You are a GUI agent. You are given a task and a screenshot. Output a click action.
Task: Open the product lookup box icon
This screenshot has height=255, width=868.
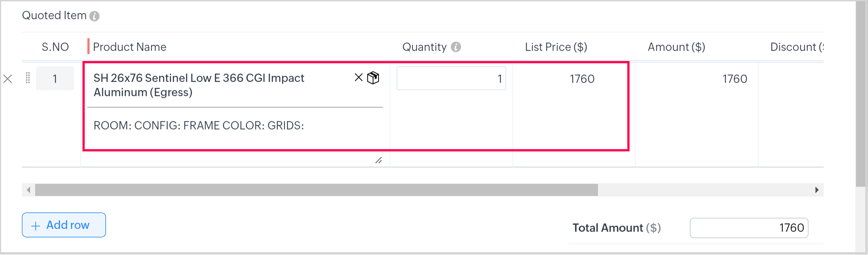(x=373, y=78)
